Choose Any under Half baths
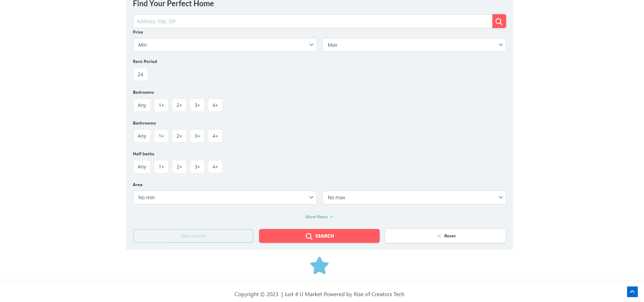Screen dimensions: 644x302 point(142,167)
